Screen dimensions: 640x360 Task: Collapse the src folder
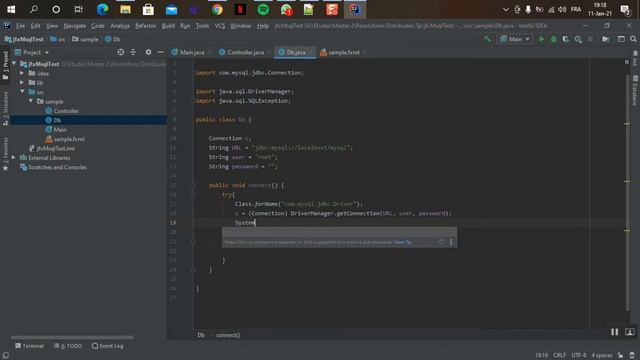pyautogui.click(x=22, y=92)
